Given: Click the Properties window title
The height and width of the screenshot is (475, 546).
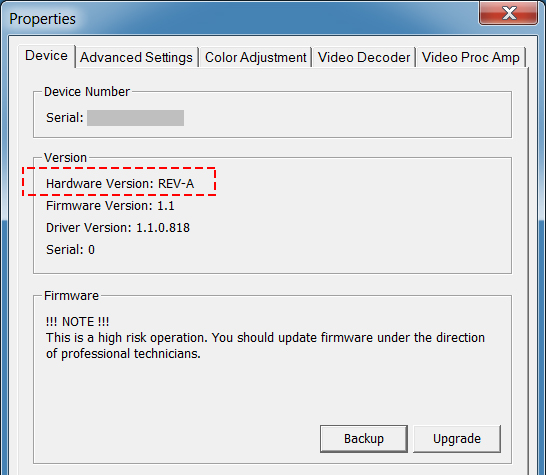Looking at the screenshot, I should [42, 19].
